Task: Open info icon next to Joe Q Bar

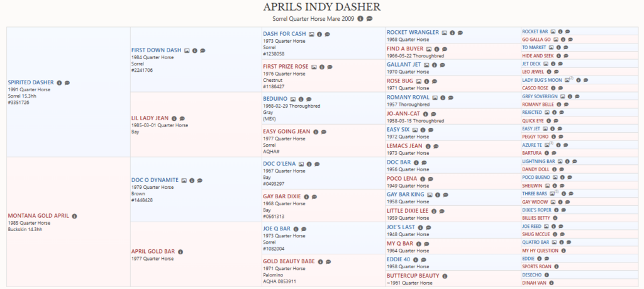Action: pyautogui.click(x=296, y=229)
